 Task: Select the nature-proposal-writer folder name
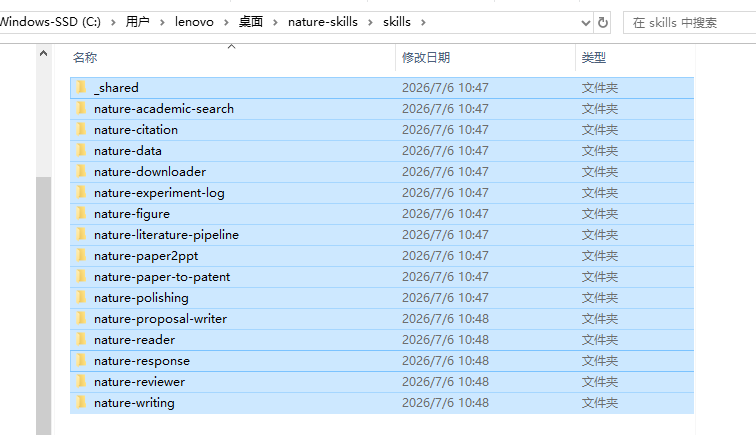click(x=161, y=319)
